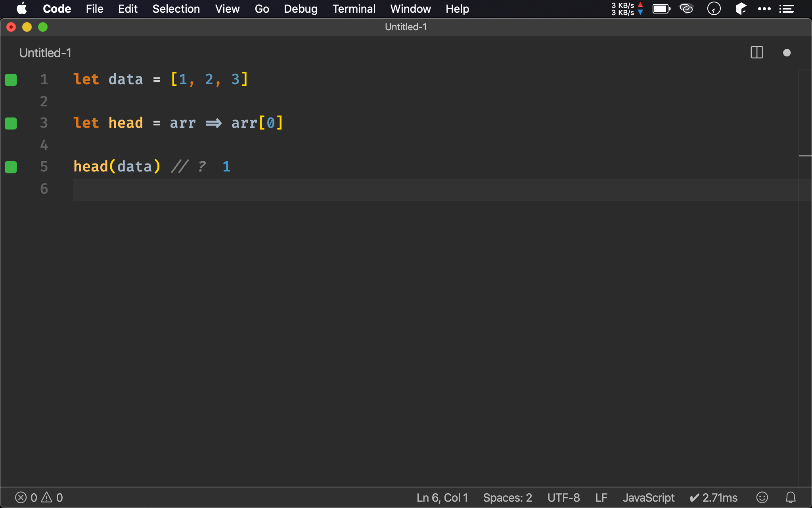The image size is (812, 508).
Task: Open the Help menu
Action: [457, 9]
